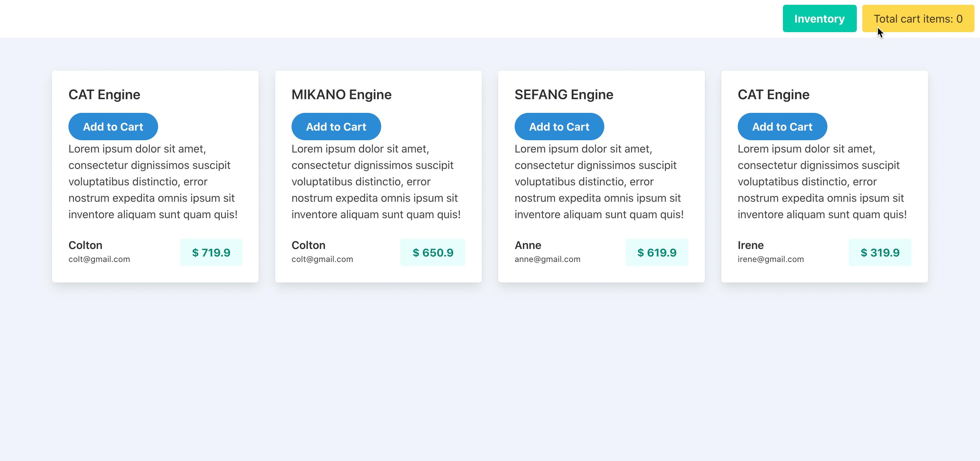980x461 pixels.
Task: Select the $ 650.9 price tag
Action: pos(433,253)
